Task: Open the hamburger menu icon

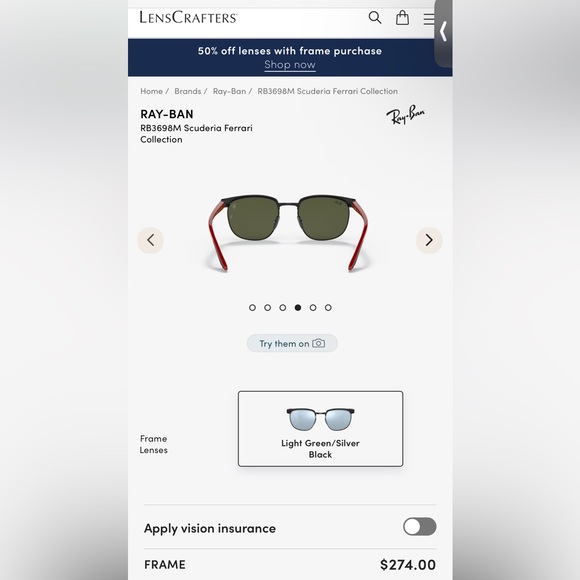Action: 429,19
